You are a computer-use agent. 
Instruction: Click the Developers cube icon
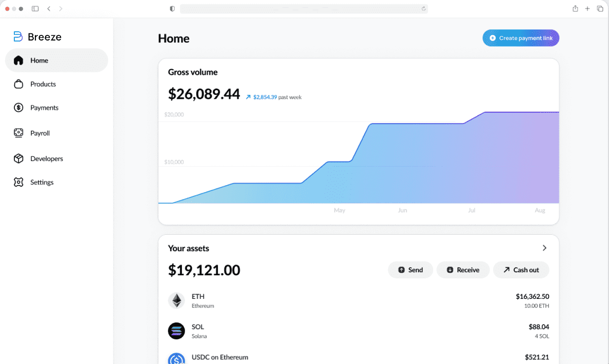point(18,158)
